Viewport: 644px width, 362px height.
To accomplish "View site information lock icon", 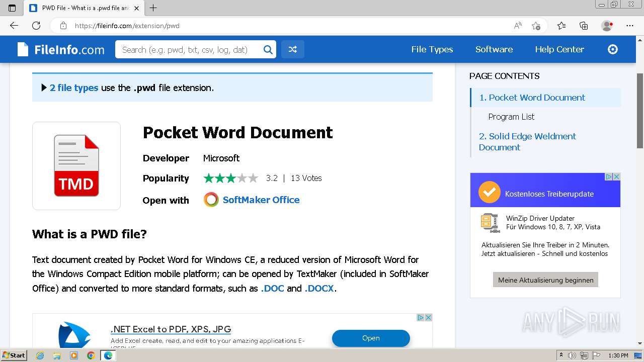I will point(63,26).
